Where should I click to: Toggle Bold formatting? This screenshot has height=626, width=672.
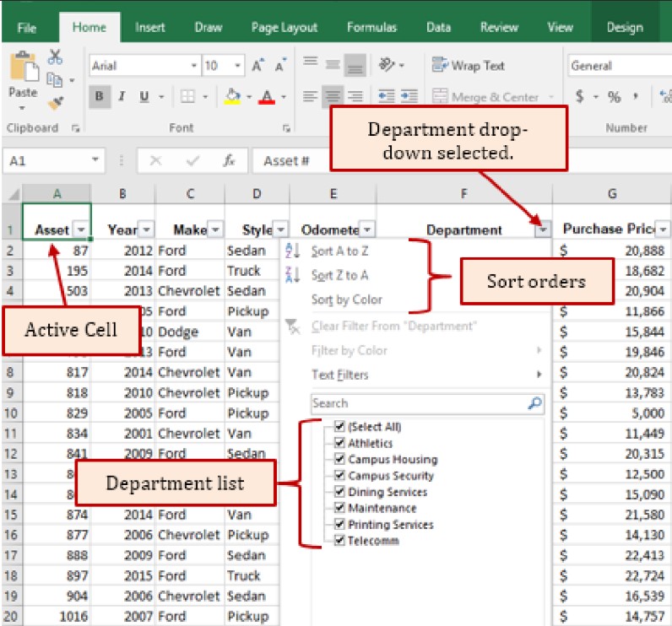(x=100, y=96)
